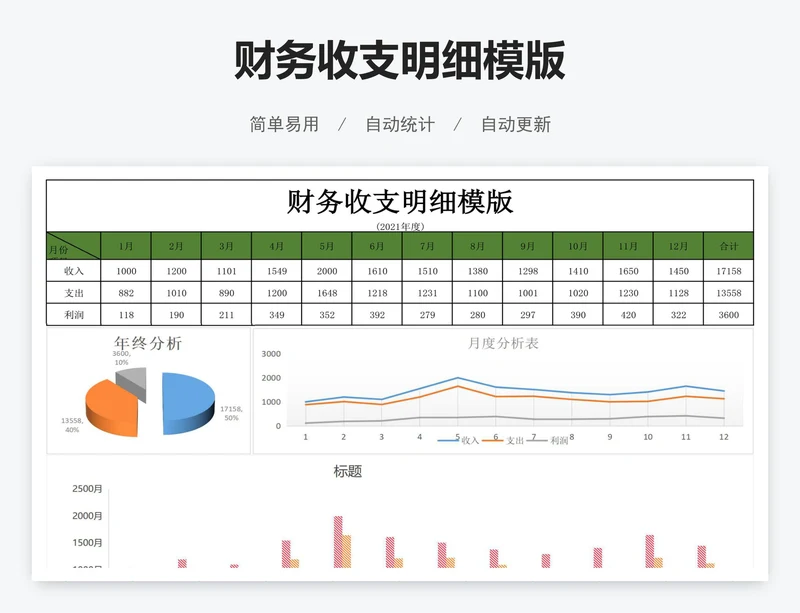
Task: Select the 1月 column header
Action: 126,246
